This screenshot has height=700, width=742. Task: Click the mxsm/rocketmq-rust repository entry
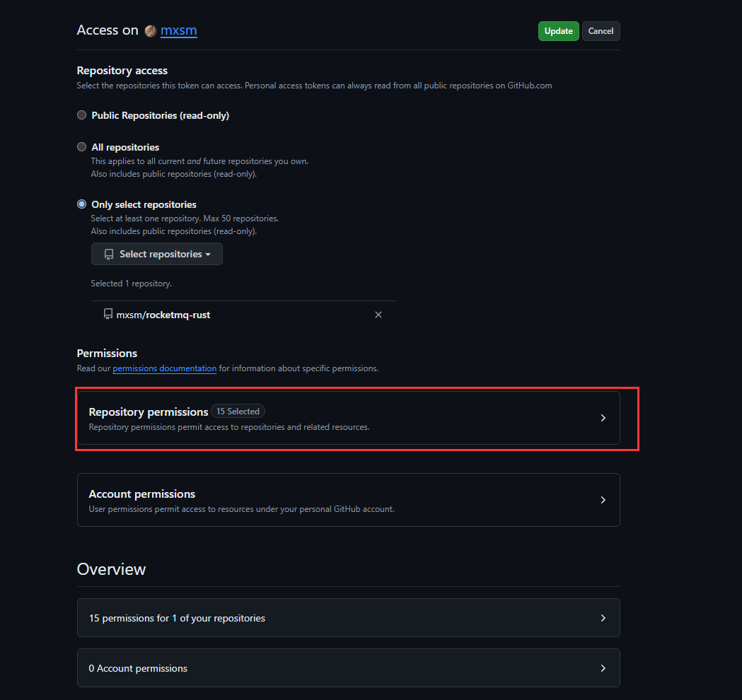163,315
